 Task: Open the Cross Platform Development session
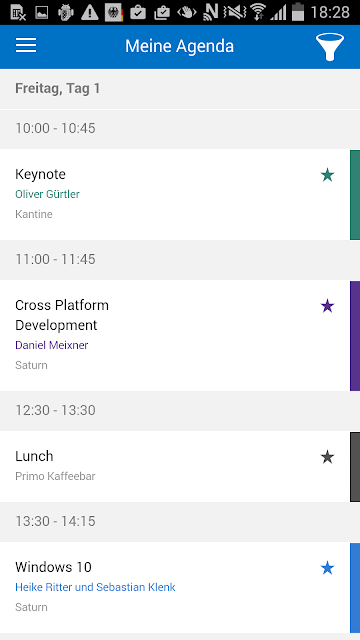(x=175, y=336)
